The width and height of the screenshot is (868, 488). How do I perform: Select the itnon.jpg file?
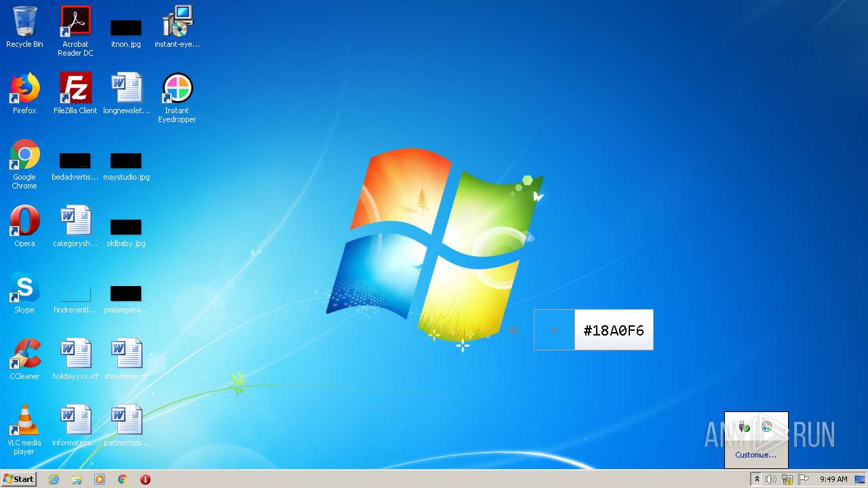click(126, 33)
